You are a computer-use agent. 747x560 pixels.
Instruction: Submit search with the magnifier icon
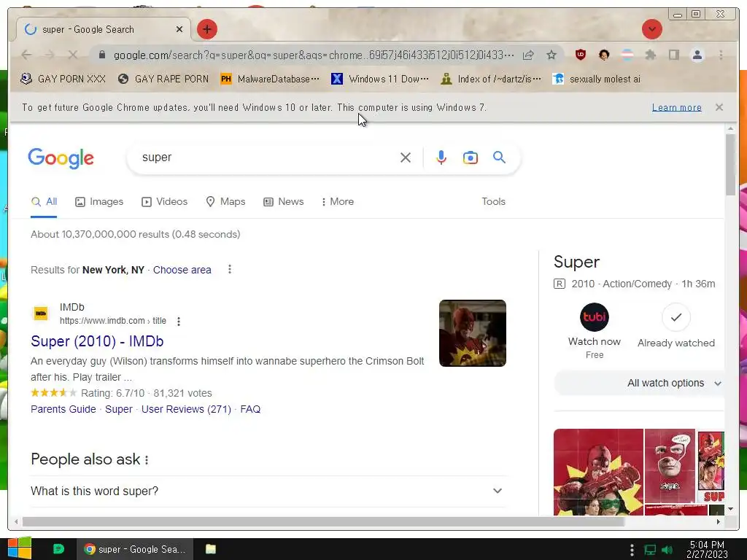499,157
